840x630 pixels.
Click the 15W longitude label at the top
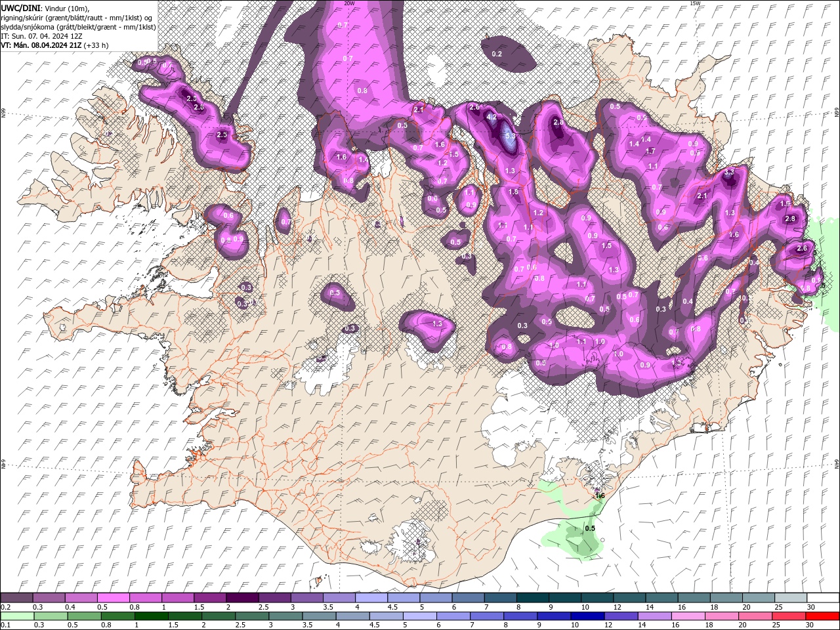(695, 3)
